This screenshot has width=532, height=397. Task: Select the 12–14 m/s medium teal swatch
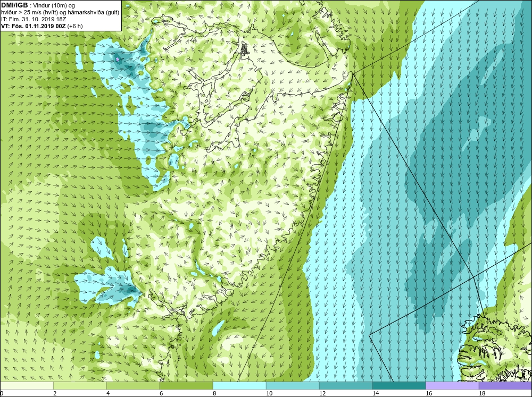346,385
